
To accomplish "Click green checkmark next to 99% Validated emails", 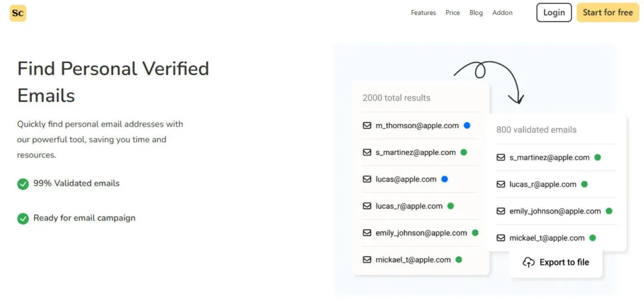I will pyautogui.click(x=23, y=184).
